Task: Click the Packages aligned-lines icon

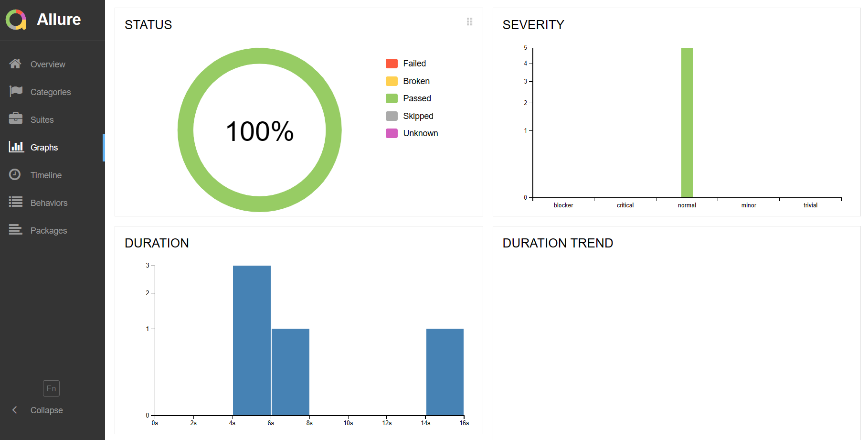Action: click(x=16, y=230)
